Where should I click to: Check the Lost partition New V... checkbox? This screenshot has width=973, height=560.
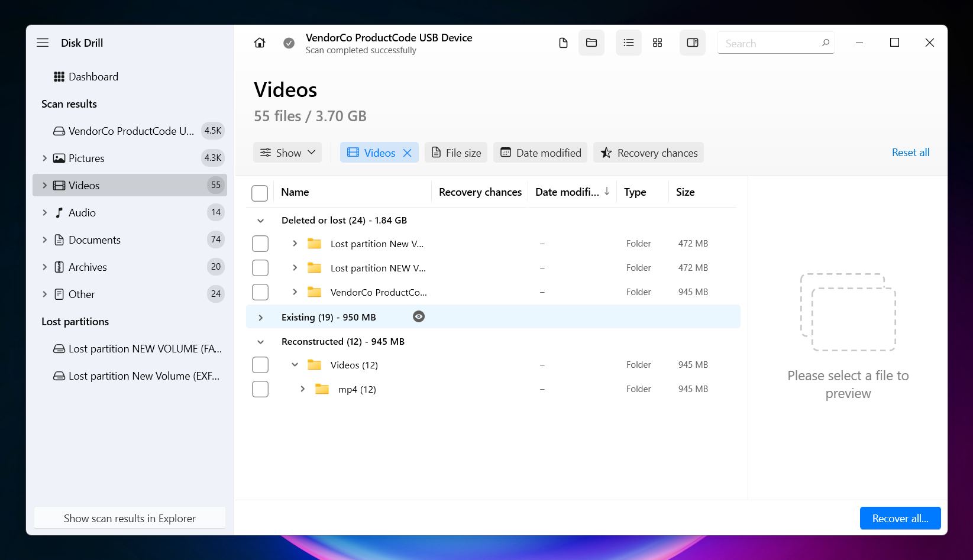(260, 244)
